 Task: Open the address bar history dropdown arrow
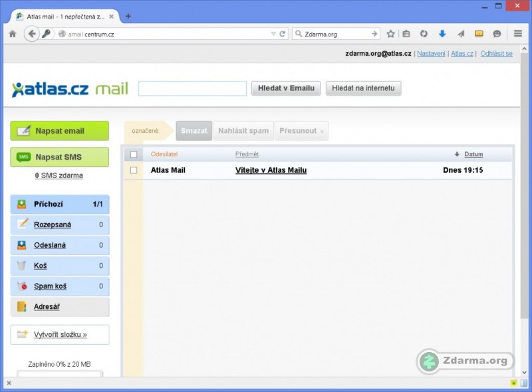point(273,34)
